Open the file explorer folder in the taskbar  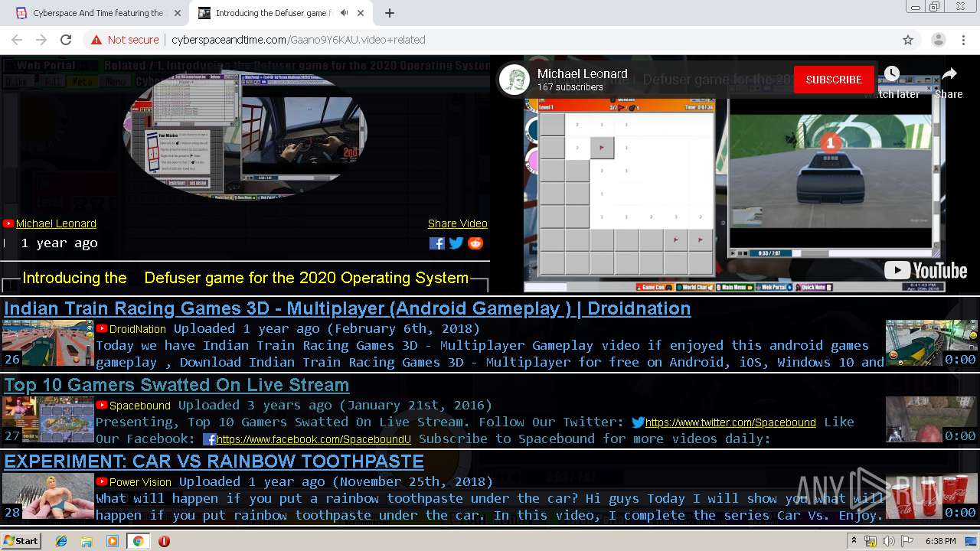[x=87, y=541]
